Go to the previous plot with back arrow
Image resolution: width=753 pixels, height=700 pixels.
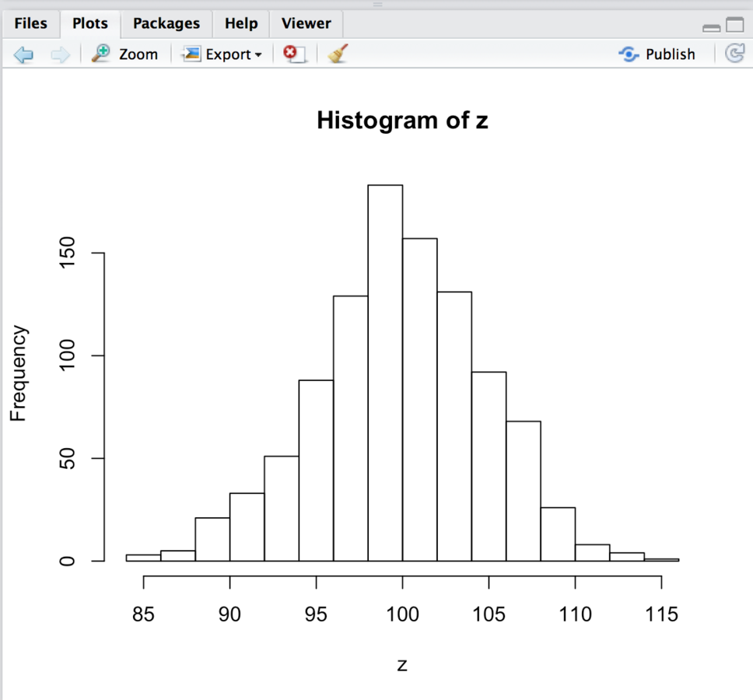pyautogui.click(x=23, y=54)
